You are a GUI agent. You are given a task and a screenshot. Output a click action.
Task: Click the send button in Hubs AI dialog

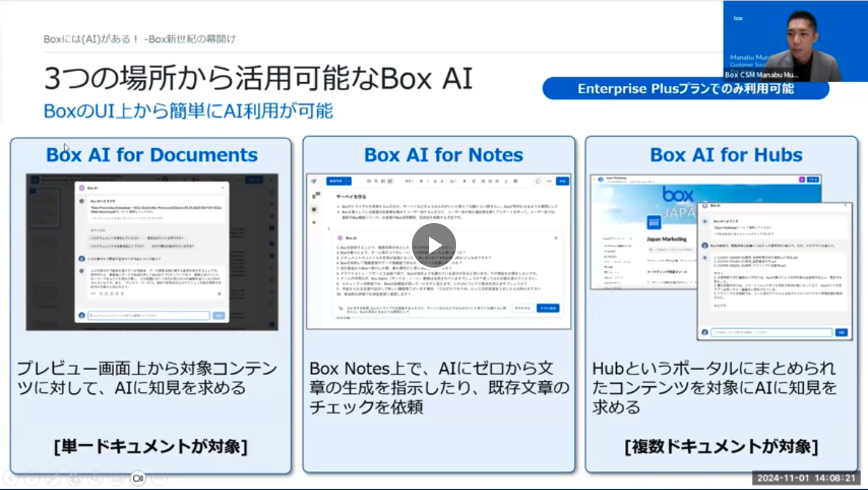[841, 332]
